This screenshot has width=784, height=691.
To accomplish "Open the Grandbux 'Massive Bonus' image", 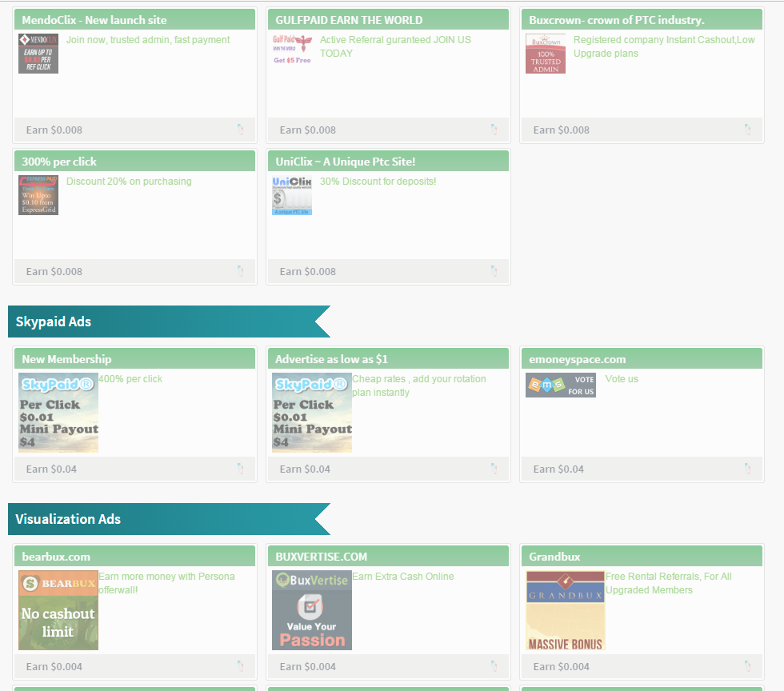I will [566, 610].
